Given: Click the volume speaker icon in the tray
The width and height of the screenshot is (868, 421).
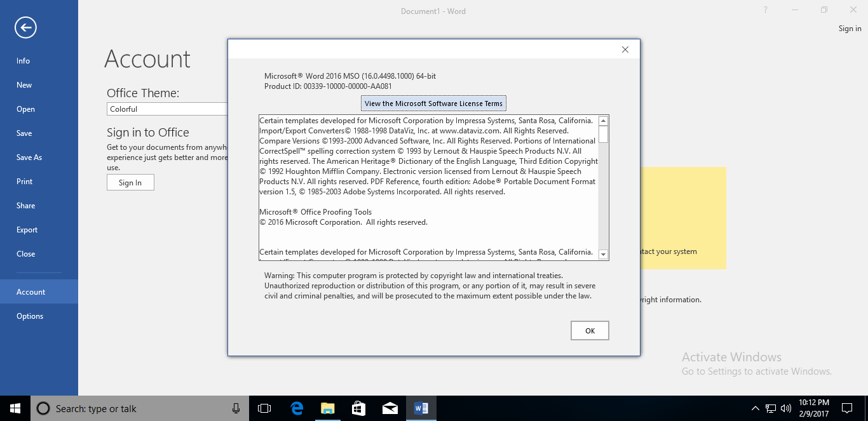Looking at the screenshot, I should click(x=786, y=408).
